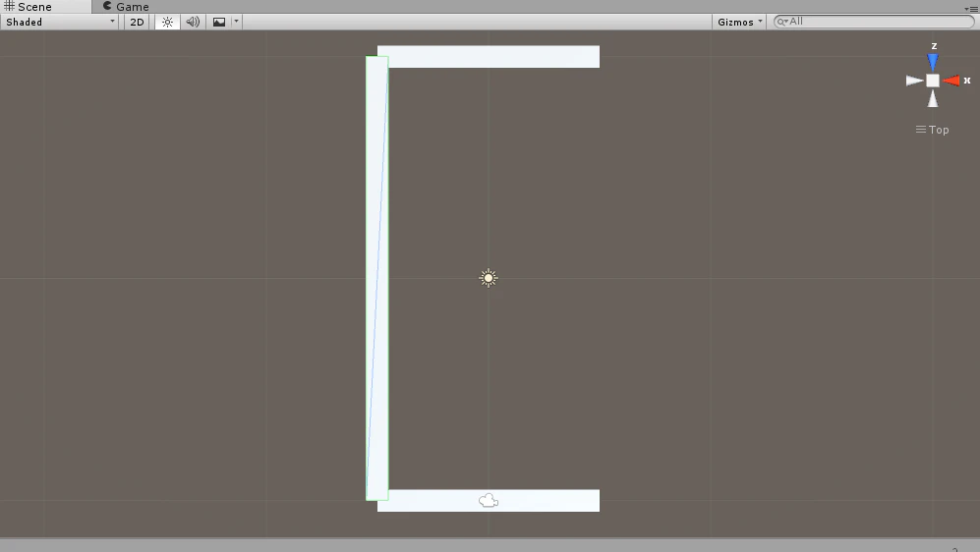Viewport: 980px width, 552px height.
Task: Click the red X axis cone on gizmo
Action: coord(951,81)
